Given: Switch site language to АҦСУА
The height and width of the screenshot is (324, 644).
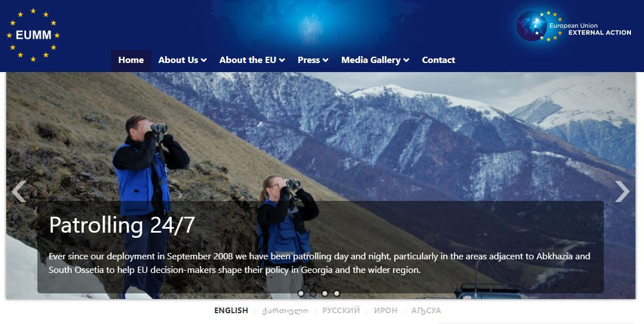Looking at the screenshot, I should point(426,310).
